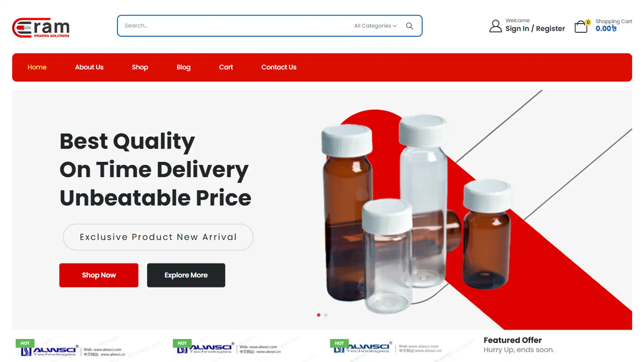Screen dimensions: 644x362
Task: Select the first red carousel dot
Action: click(319, 315)
